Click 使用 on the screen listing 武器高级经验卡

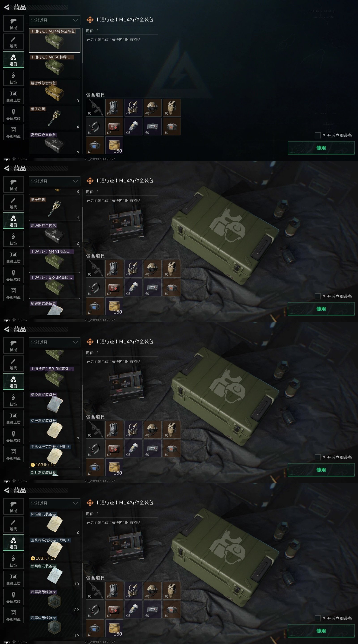[x=321, y=631]
